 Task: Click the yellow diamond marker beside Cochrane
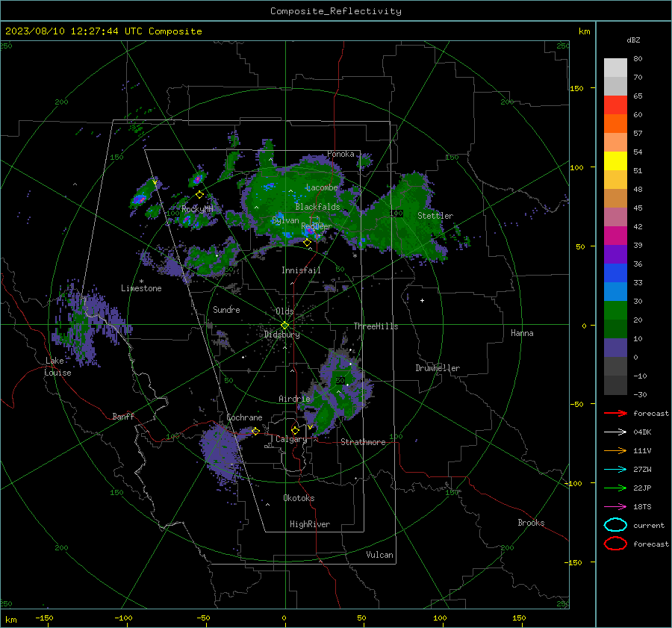pyautogui.click(x=255, y=431)
